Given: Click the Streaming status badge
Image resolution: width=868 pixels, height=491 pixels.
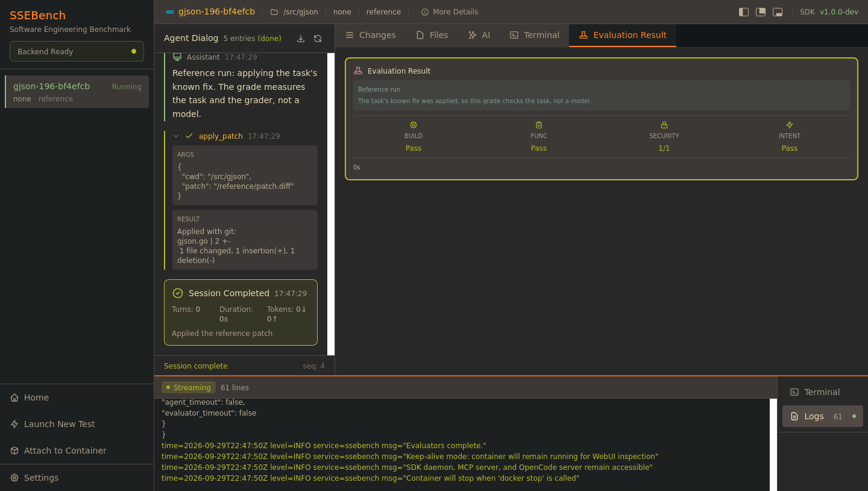Looking at the screenshot, I should 189,387.
